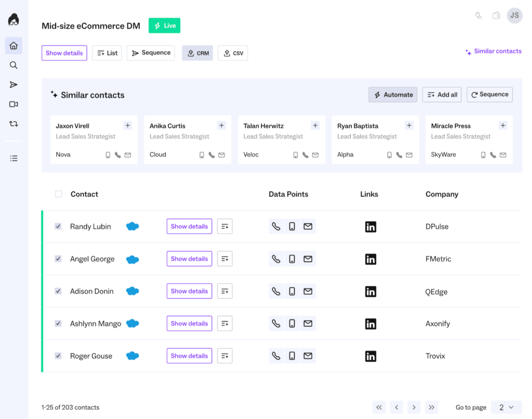Viewport: 532px width, 419px height.
Task: Tick the select-all checkbox in Contact header
Action: 59,194
